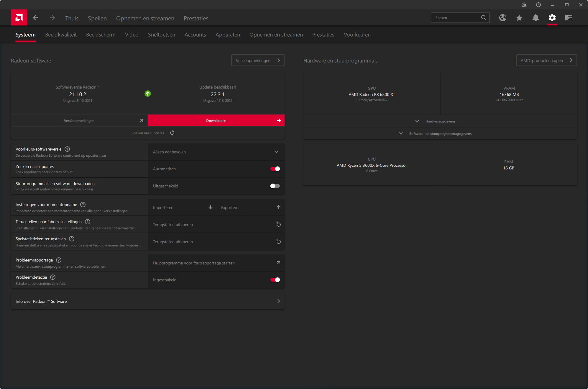This screenshot has width=588, height=389.
Task: Disable automatic Zoeken naar updates toggle
Action: [275, 169]
